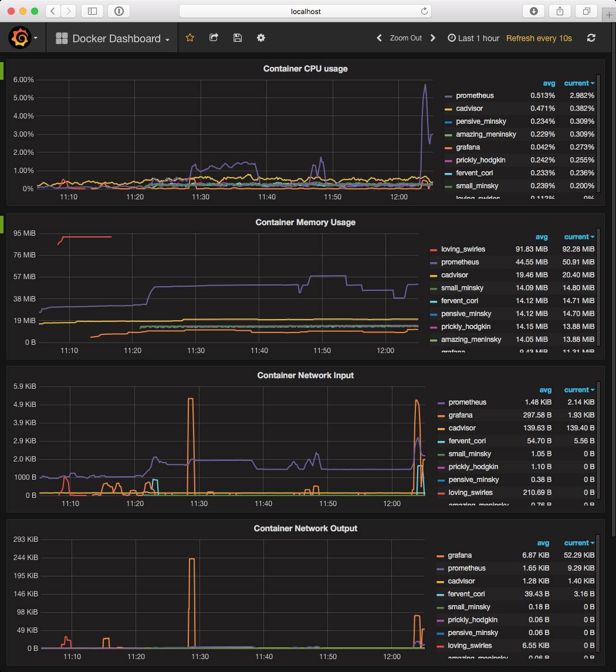Screen dimensions: 616x672
Task: Open dashboard settings gear
Action: (260, 38)
